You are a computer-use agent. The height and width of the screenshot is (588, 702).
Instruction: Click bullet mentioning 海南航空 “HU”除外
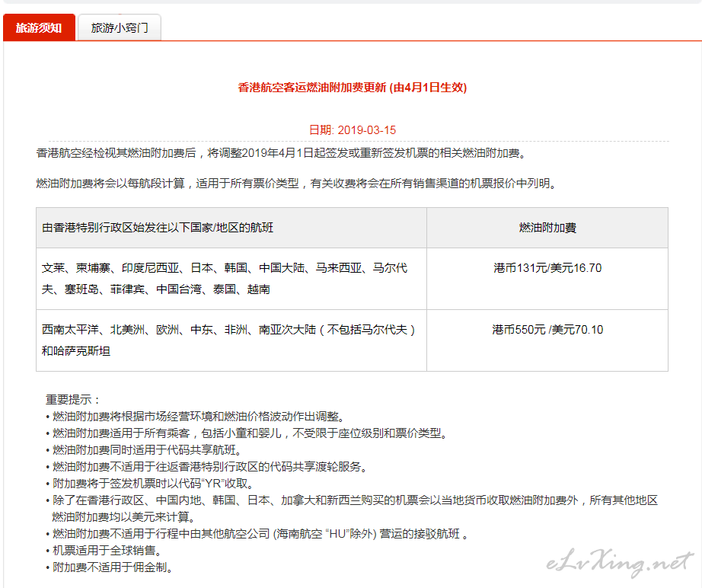pyautogui.click(x=258, y=534)
